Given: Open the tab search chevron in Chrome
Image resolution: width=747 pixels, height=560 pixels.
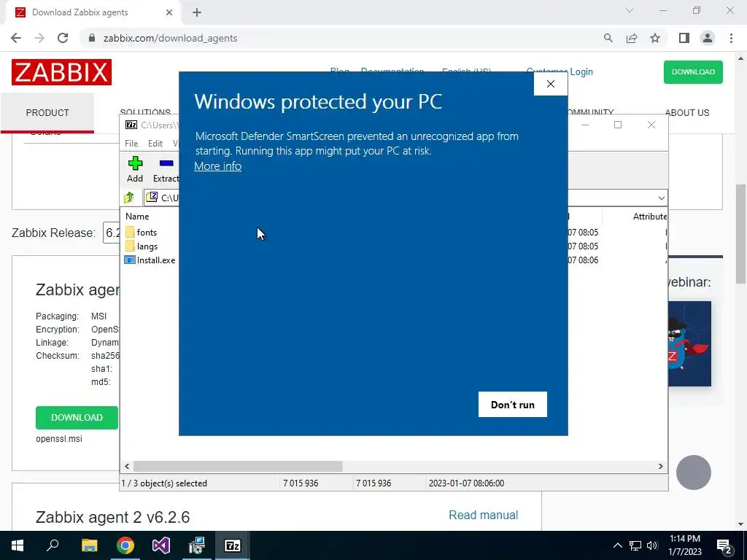Looking at the screenshot, I should click(630, 10).
